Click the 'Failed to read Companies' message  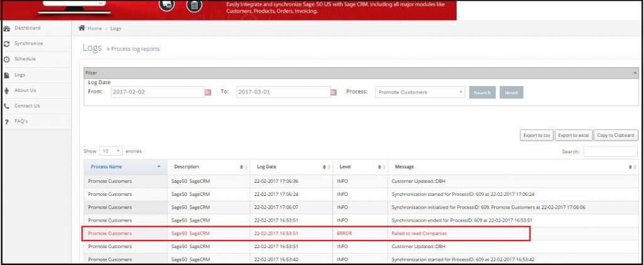pos(419,234)
